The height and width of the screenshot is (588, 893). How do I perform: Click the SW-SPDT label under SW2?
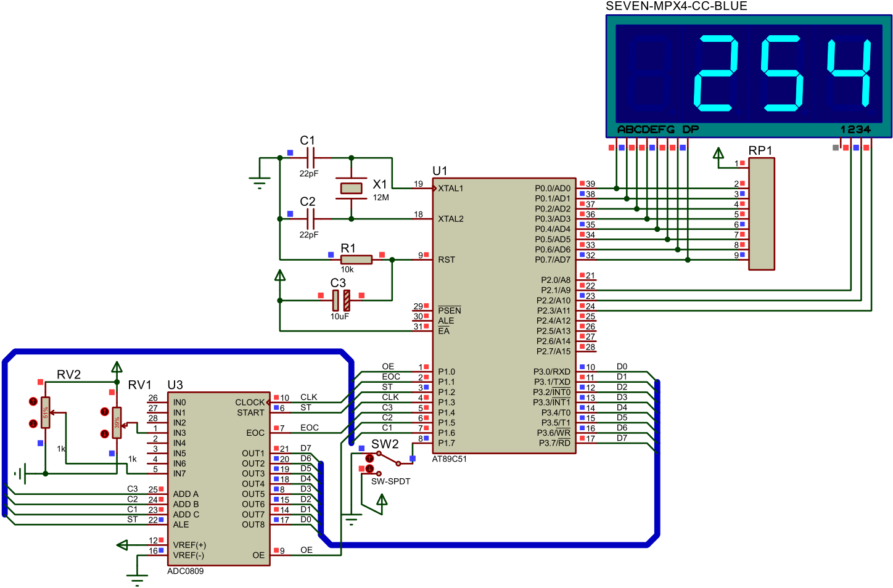pos(390,481)
